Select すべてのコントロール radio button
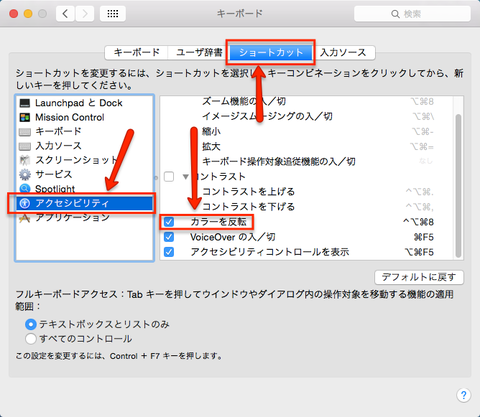480x417 pixels. 31,339
